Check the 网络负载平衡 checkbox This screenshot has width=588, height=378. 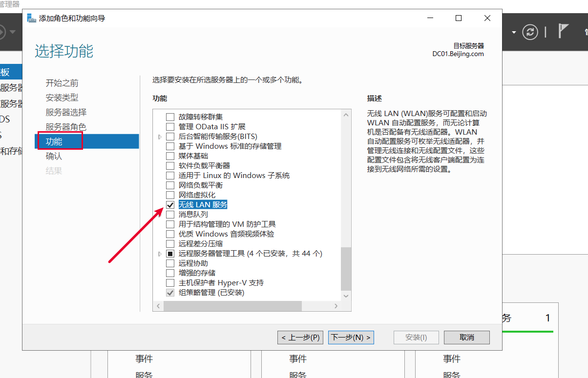click(x=170, y=185)
